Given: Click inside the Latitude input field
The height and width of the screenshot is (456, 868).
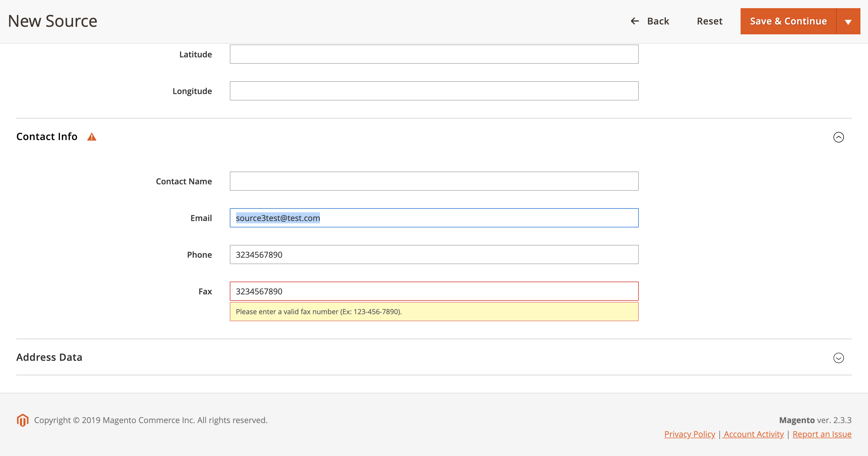Looking at the screenshot, I should click(434, 54).
